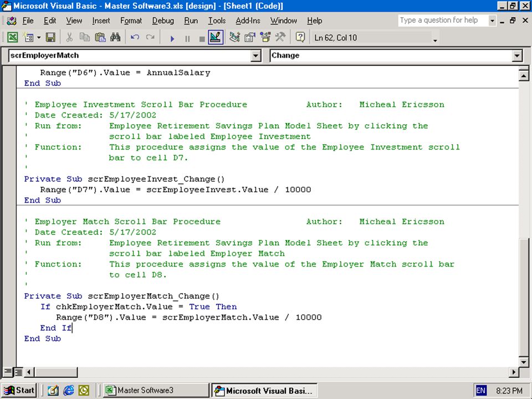Click the View Microsoft Excel toolbar icon
This screenshot has width=532, height=399.
[13, 37]
